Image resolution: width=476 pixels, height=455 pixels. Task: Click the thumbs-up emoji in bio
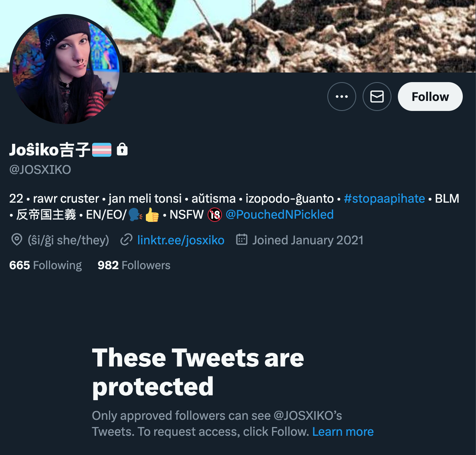tap(152, 215)
